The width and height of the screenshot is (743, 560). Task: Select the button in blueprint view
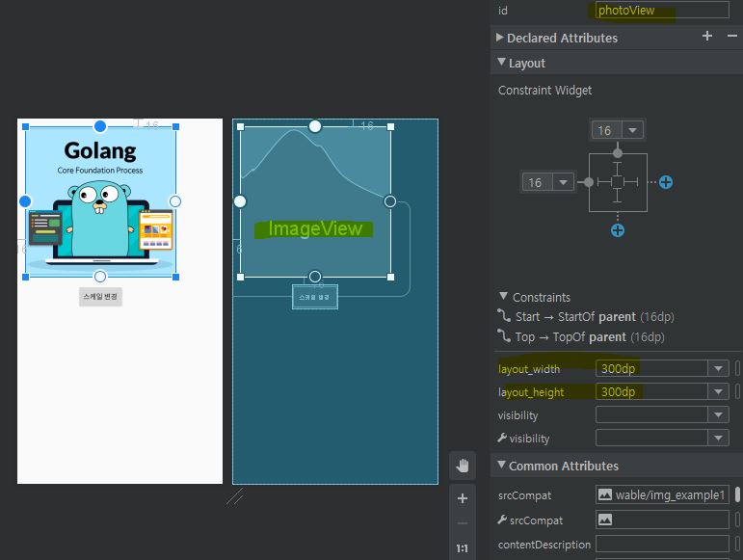pyautogui.click(x=314, y=297)
